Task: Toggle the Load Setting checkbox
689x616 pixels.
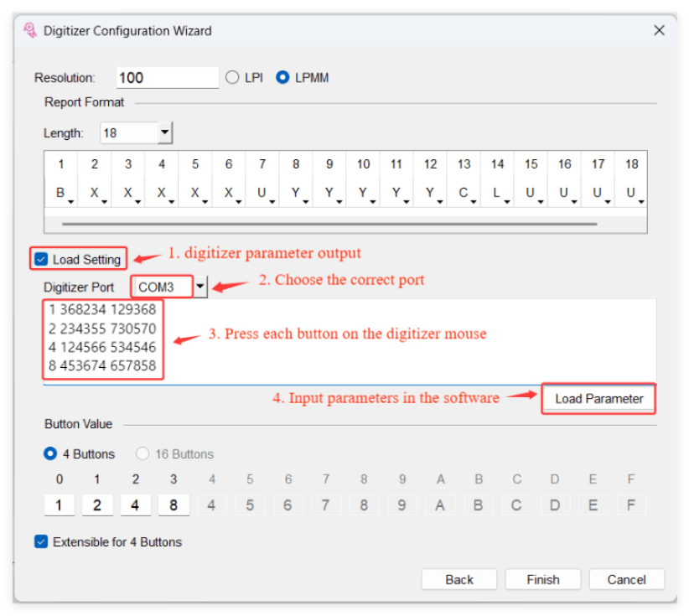Action: point(42,259)
